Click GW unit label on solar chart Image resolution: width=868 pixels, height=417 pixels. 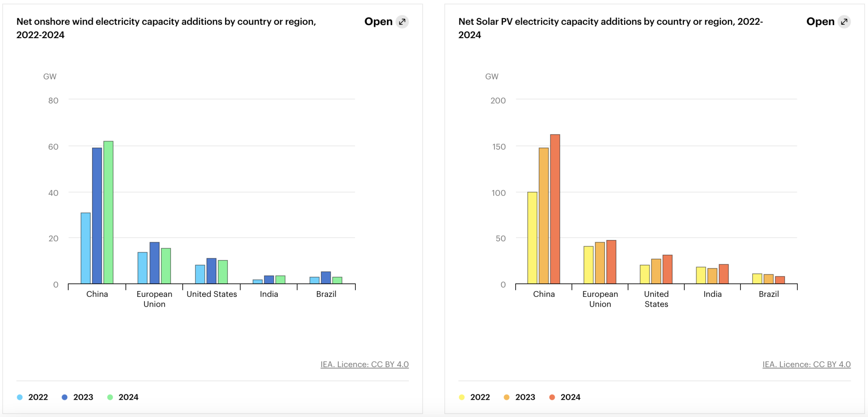[x=492, y=76]
